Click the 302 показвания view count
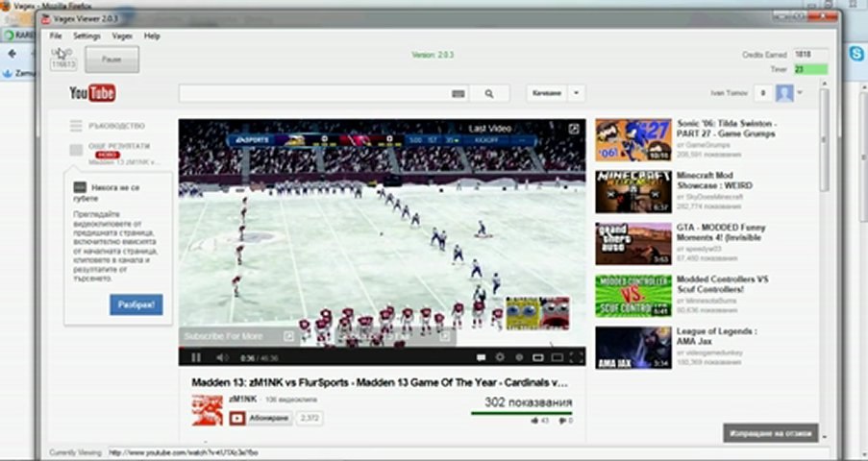The height and width of the screenshot is (461, 868). pos(528,402)
